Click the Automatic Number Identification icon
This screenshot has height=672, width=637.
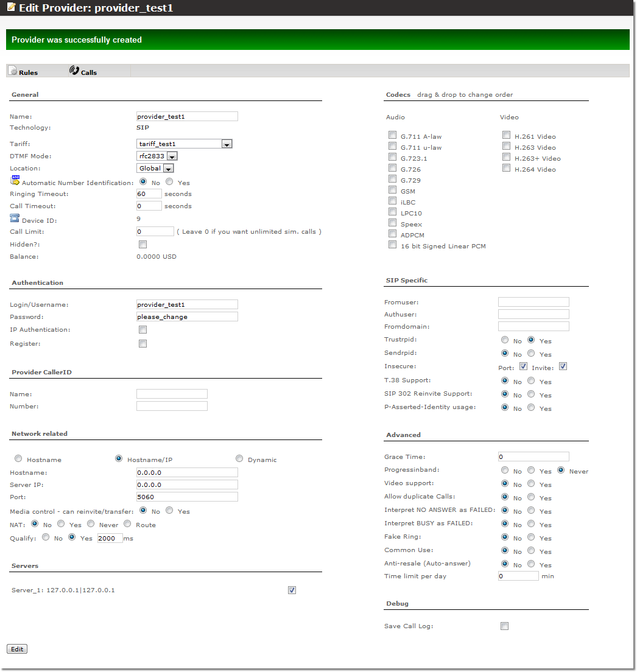(x=15, y=180)
